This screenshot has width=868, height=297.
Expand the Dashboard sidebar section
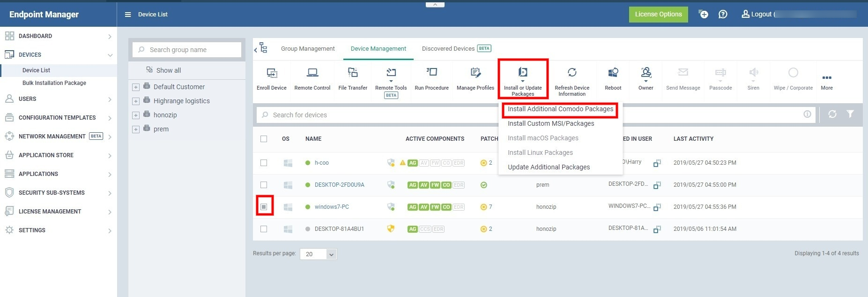[59, 36]
